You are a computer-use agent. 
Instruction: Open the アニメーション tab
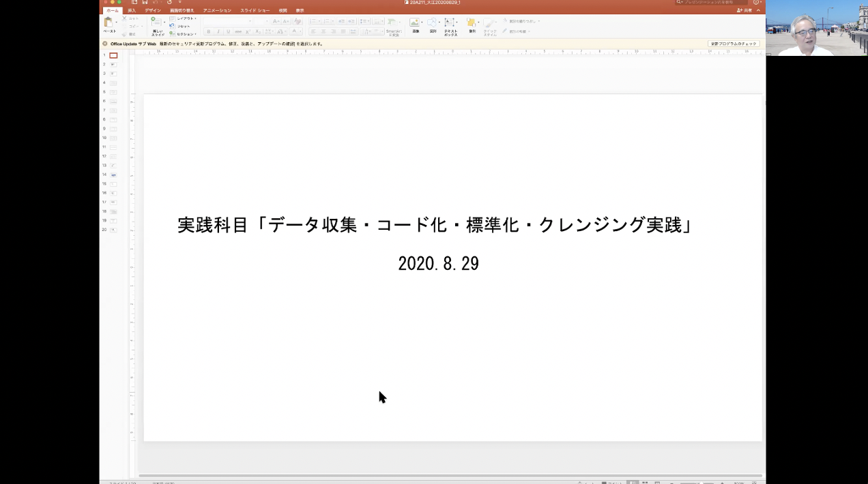click(217, 11)
